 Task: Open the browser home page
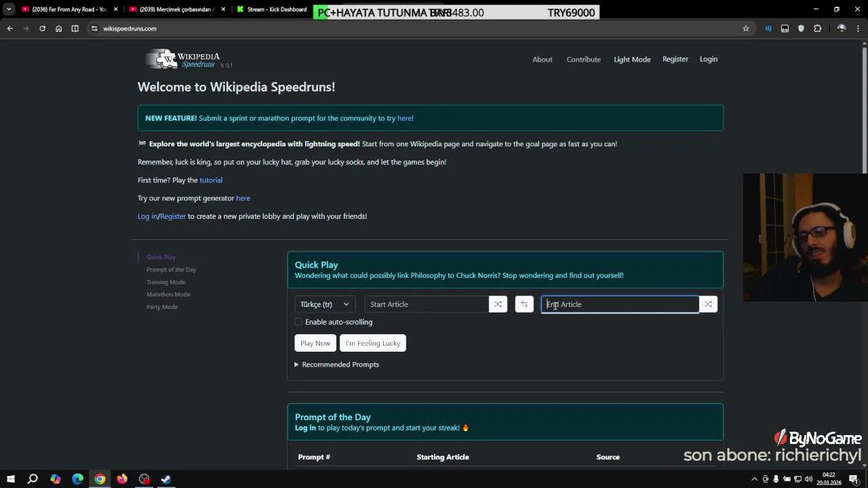click(58, 28)
